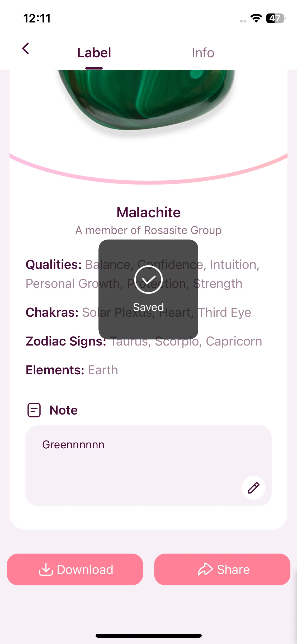
Task: Tap the Wi-Fi status icon
Action: point(256,18)
